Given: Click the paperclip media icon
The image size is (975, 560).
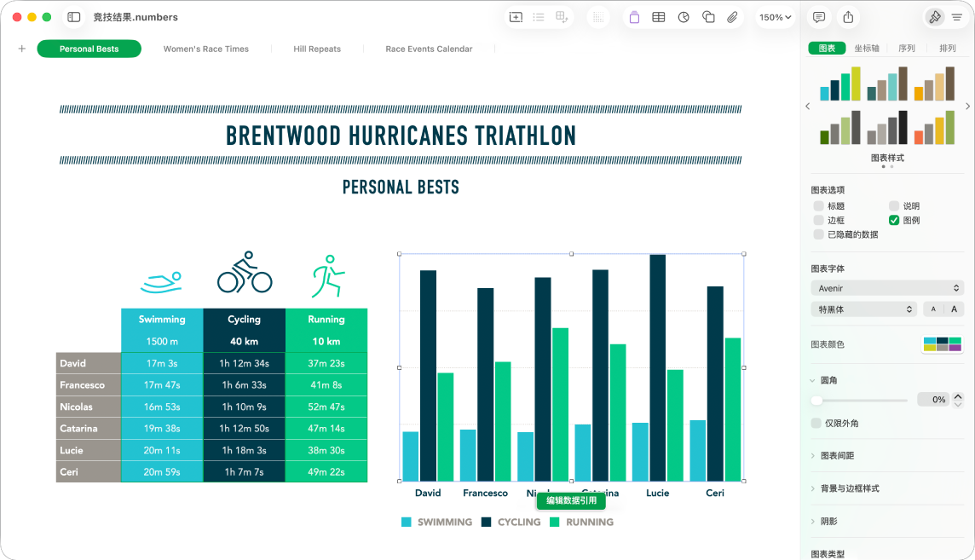Looking at the screenshot, I should point(732,17).
